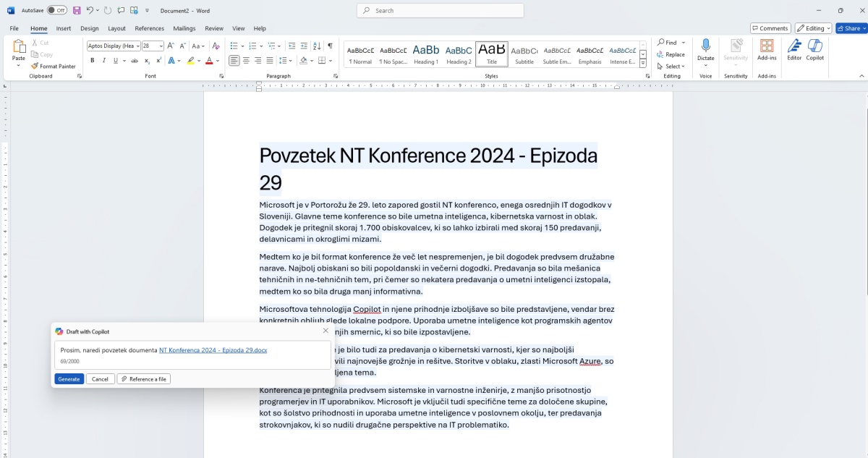Apply the text highlight color
This screenshot has width=868, height=458.
pyautogui.click(x=190, y=61)
